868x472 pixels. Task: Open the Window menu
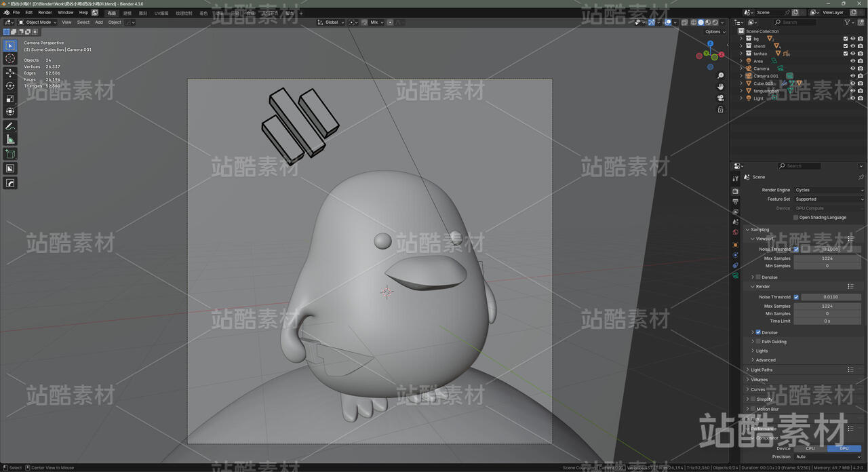coord(66,12)
